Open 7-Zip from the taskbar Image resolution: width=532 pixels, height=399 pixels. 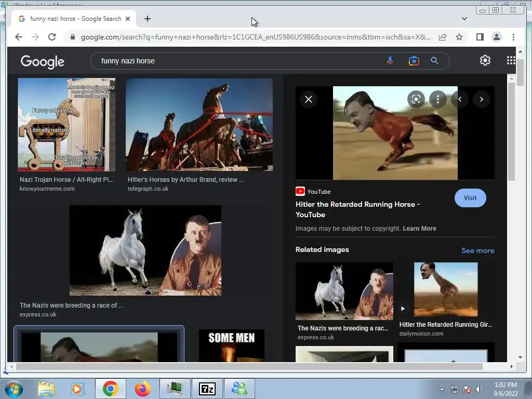pos(207,389)
